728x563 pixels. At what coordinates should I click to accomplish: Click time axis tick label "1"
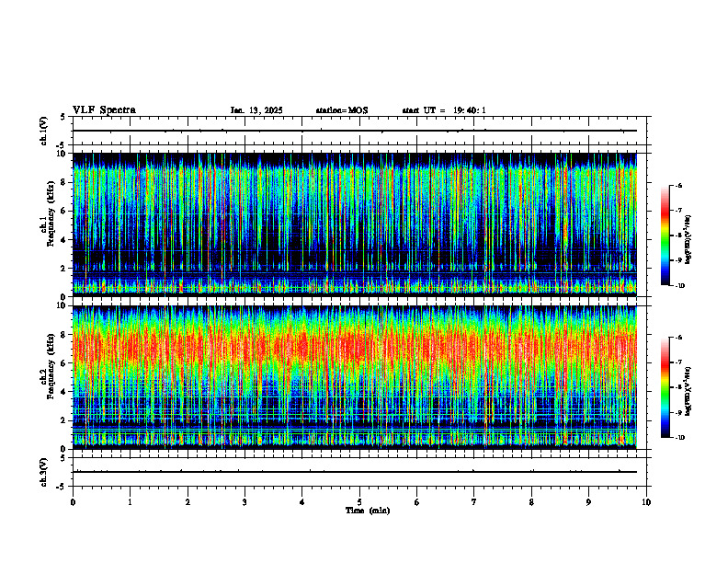click(x=130, y=502)
